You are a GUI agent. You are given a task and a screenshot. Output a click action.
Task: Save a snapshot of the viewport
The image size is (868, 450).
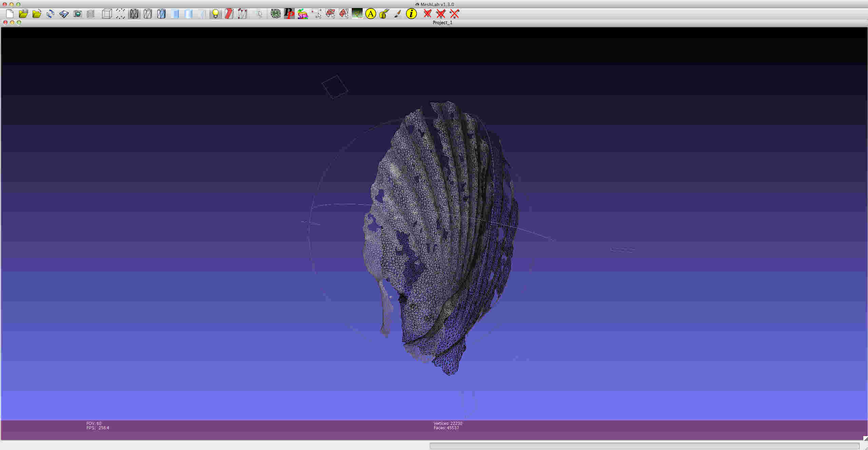pos(78,14)
